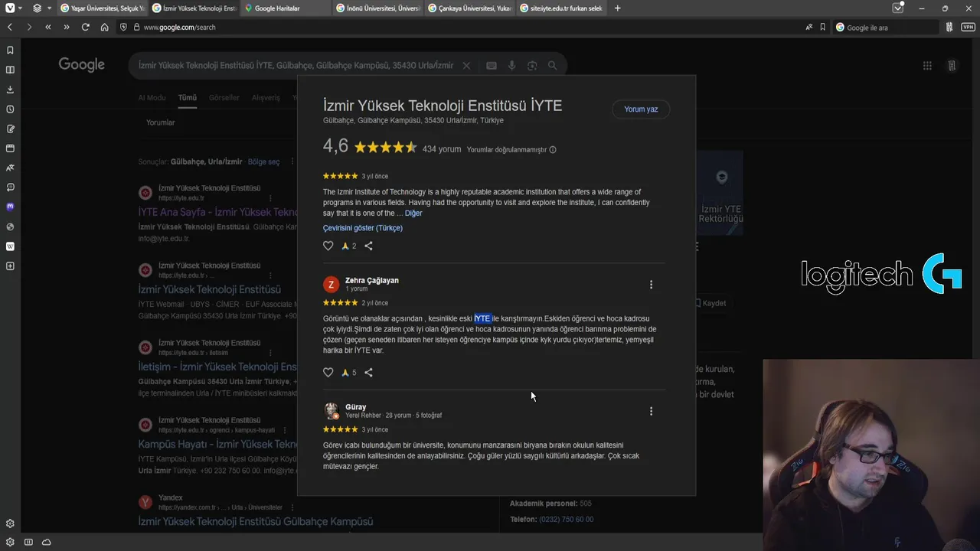
Task: Expand the arrow beside the Workspaces icon
Action: [49, 8]
